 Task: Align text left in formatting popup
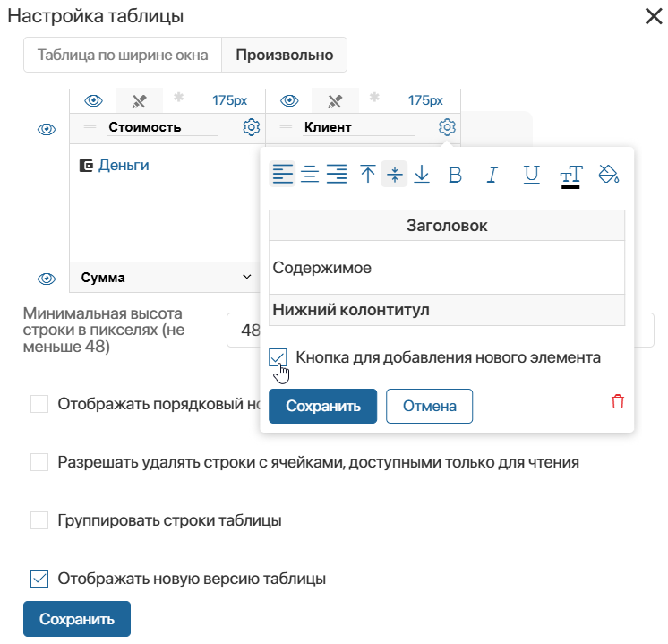point(283,175)
